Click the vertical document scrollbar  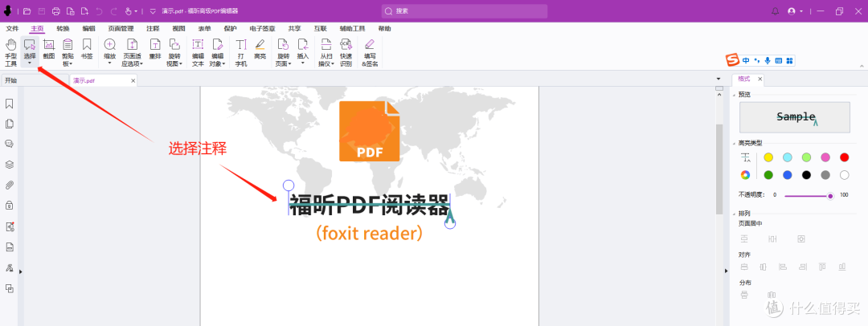point(719,169)
